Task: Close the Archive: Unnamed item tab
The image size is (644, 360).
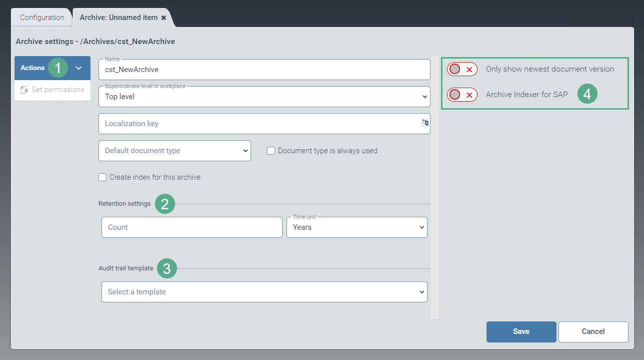Action: tap(163, 18)
